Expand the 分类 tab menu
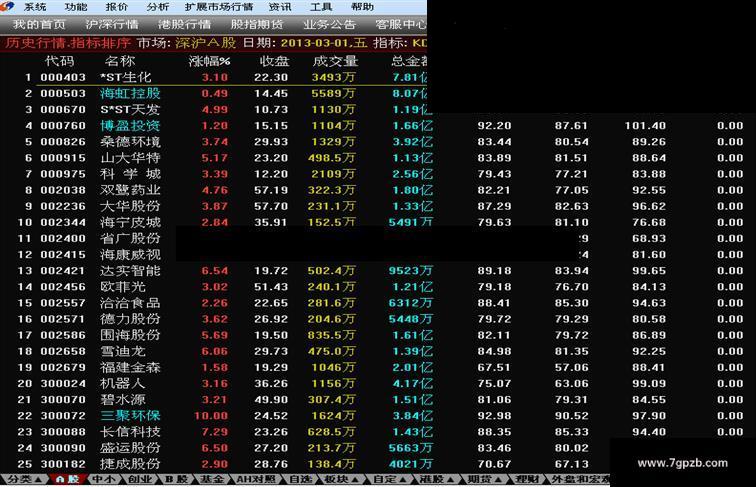Image resolution: width=756 pixels, height=487 pixels. (x=24, y=479)
